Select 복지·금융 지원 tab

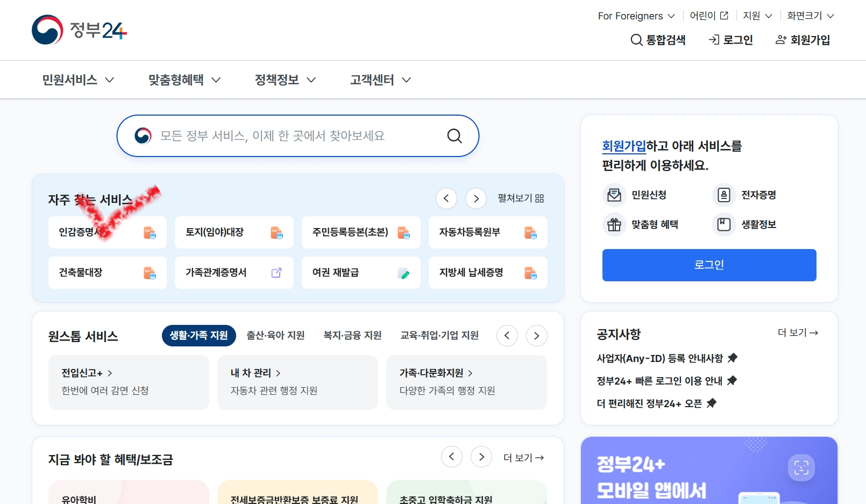[x=352, y=336]
